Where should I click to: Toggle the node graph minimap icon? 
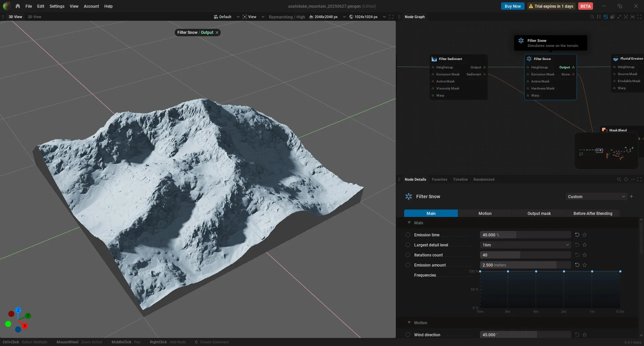pos(606,17)
